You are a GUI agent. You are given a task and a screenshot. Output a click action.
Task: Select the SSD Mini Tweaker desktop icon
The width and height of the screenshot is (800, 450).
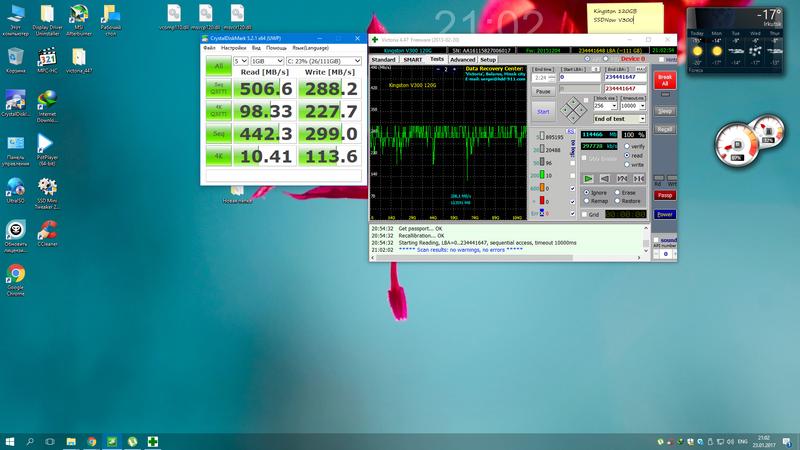pos(47,193)
